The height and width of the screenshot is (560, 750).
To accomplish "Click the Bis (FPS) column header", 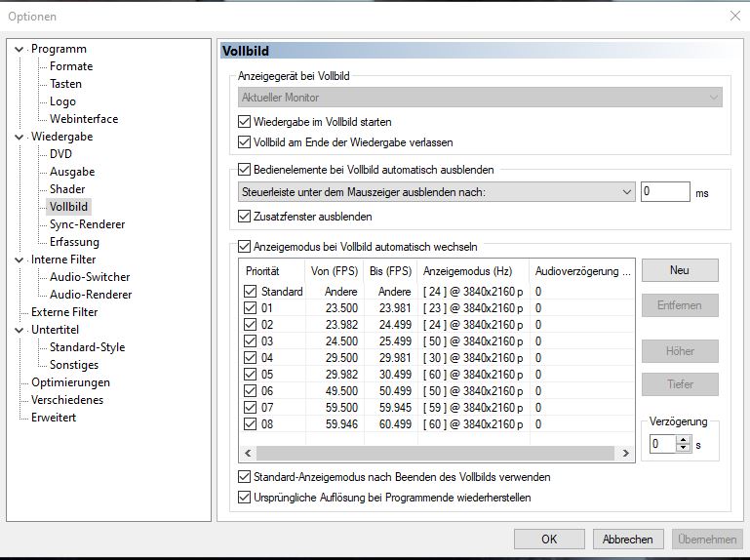I will (390, 271).
